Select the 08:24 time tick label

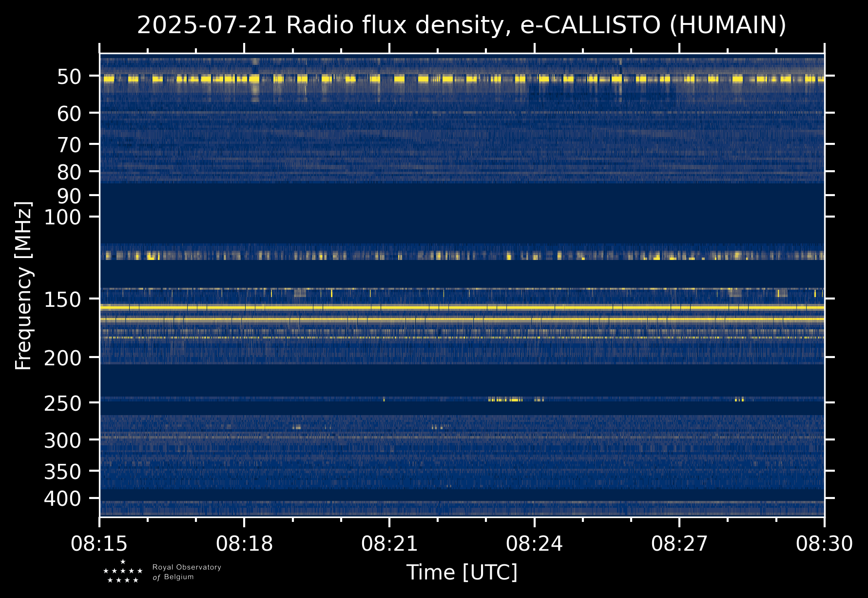(534, 543)
